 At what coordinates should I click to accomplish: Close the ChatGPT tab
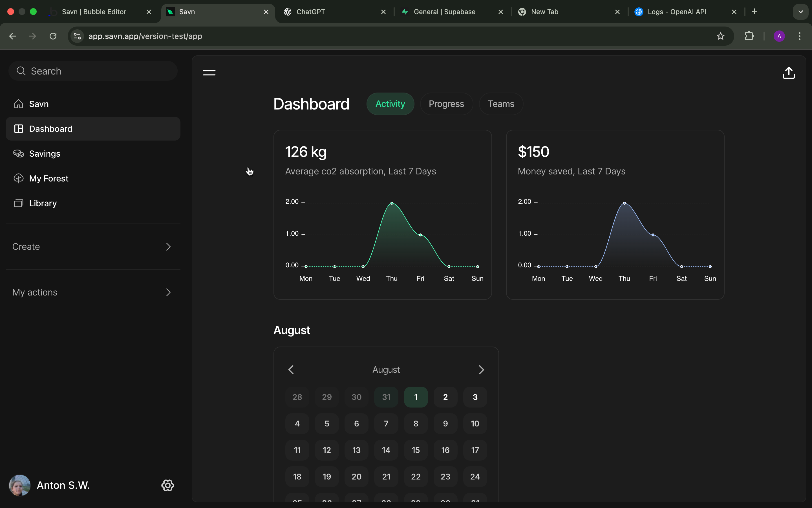click(x=383, y=12)
